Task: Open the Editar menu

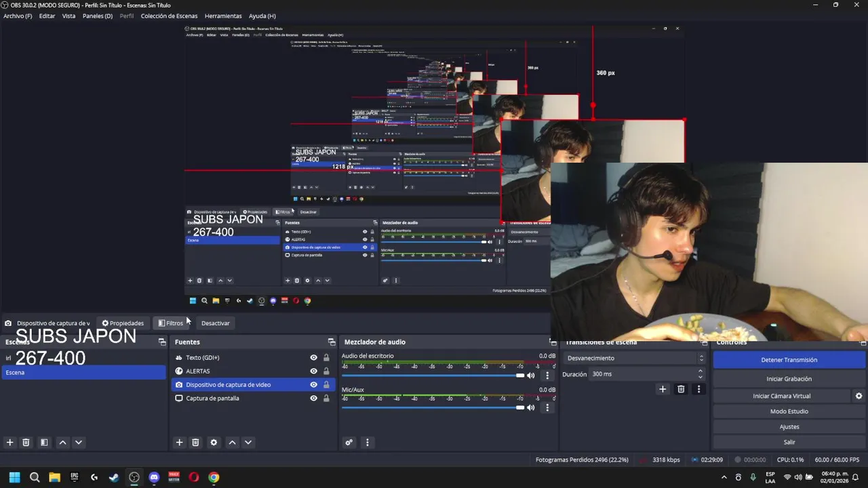Action: click(x=47, y=16)
